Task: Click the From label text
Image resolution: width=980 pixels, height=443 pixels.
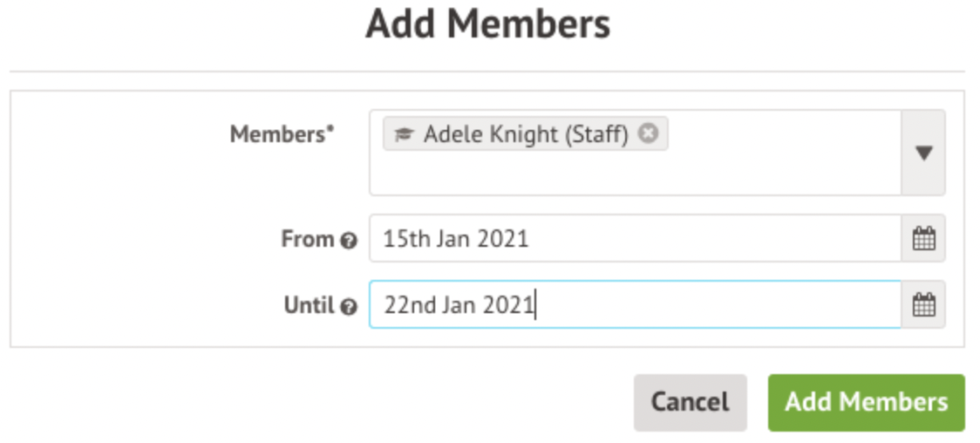Action: [308, 239]
